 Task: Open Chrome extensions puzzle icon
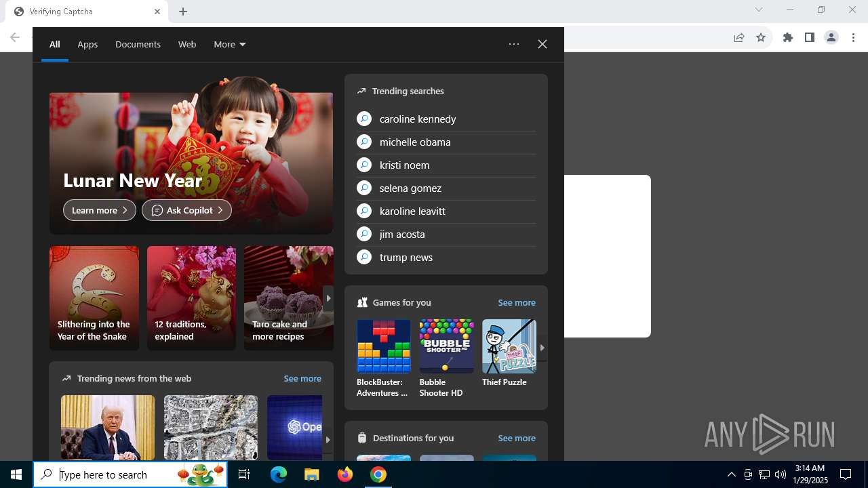pos(788,37)
